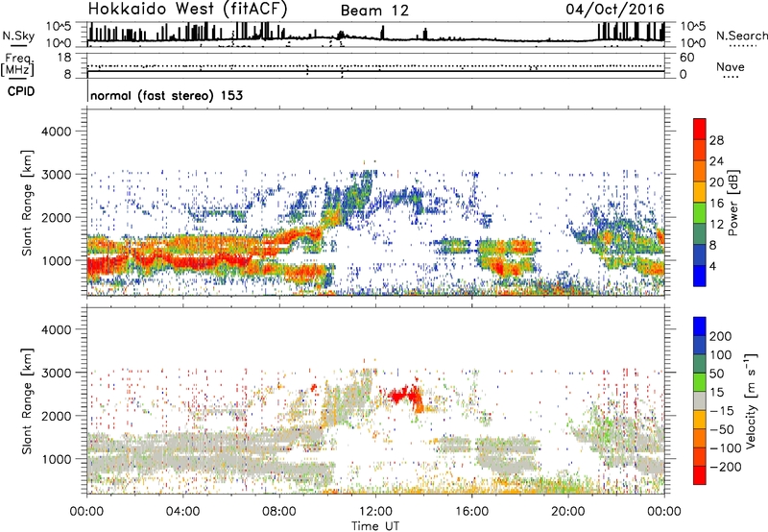
Task: Click the 'Freq. [MHz]' axis label
Action: pyautogui.click(x=17, y=65)
